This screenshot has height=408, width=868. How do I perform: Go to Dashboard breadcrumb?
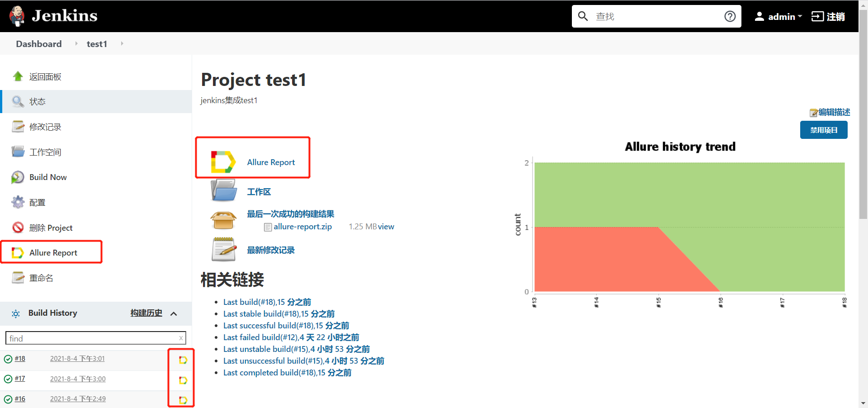coord(39,44)
